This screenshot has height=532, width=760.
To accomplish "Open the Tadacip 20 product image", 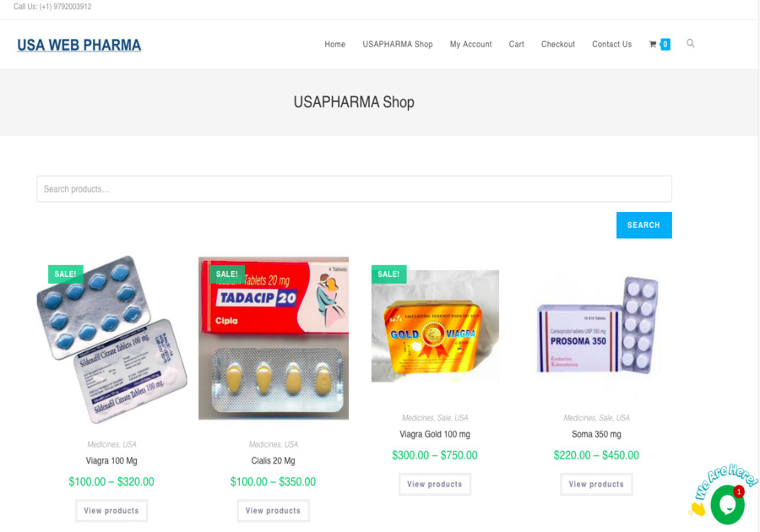I will click(274, 338).
